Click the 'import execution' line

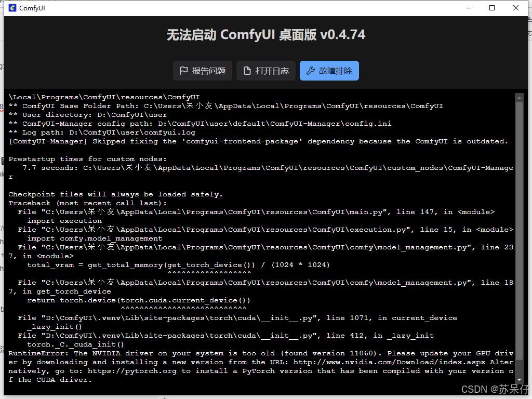(x=64, y=220)
